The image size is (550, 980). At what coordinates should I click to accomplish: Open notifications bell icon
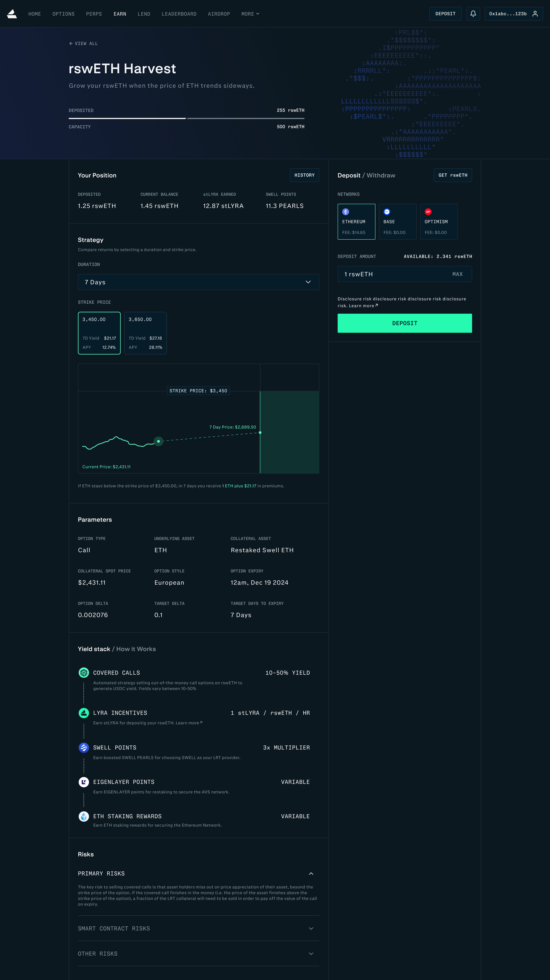point(473,14)
